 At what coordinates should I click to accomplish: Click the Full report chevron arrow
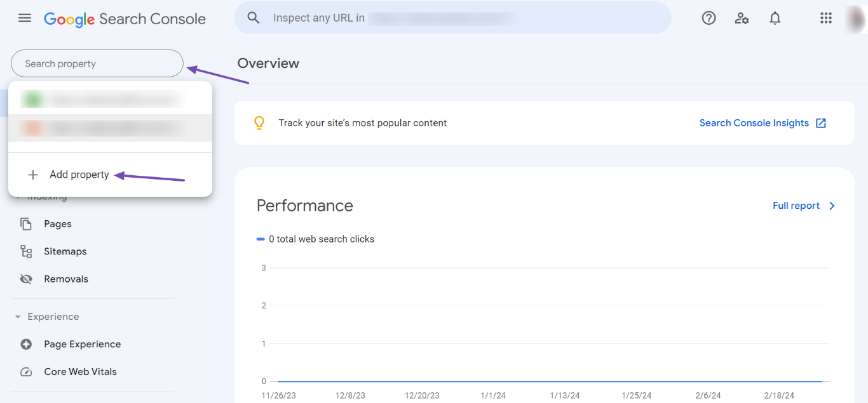[x=832, y=206]
